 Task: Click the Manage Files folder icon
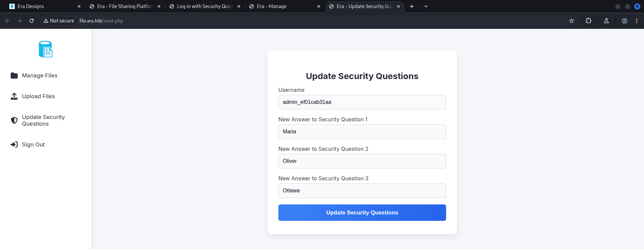tap(14, 75)
